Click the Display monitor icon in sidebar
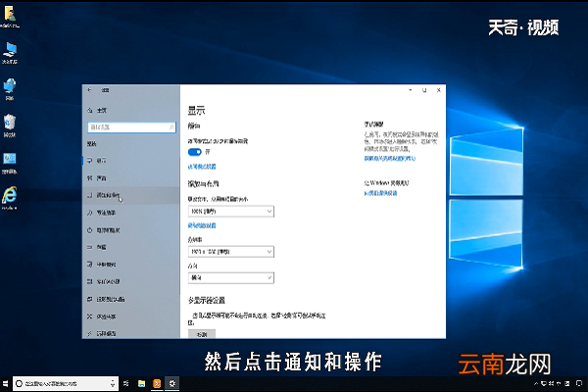Viewport: 588px width, 392px height. [89, 161]
